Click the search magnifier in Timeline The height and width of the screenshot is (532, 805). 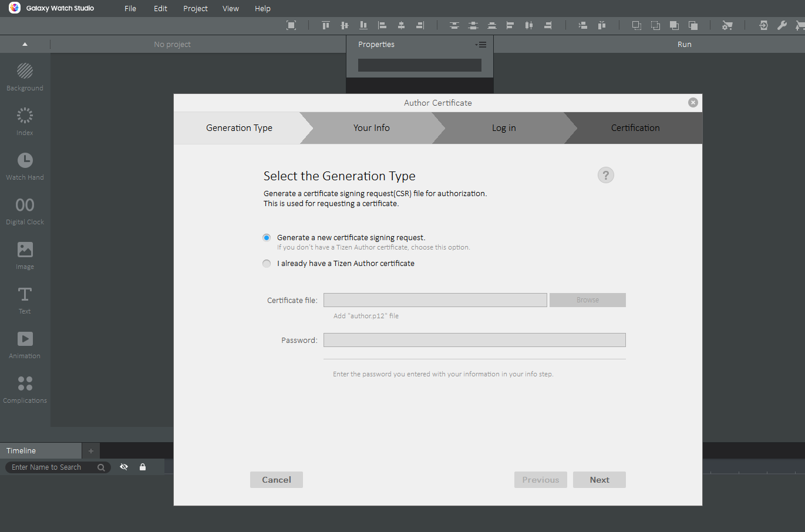(101, 467)
